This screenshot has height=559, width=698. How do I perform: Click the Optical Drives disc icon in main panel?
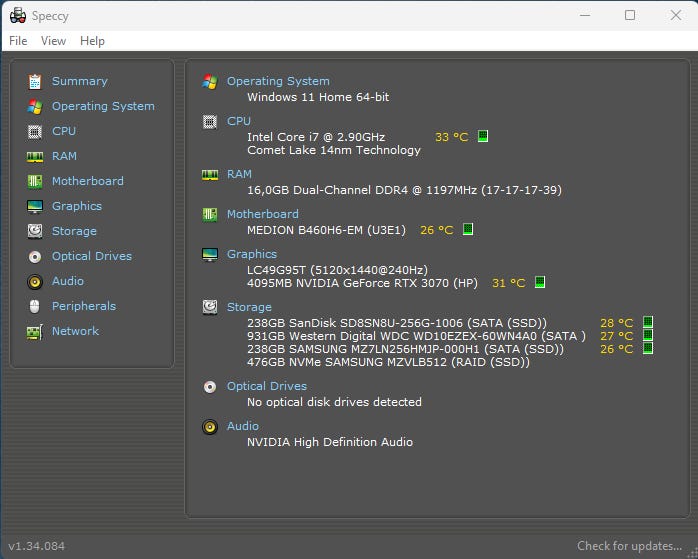pyautogui.click(x=210, y=387)
